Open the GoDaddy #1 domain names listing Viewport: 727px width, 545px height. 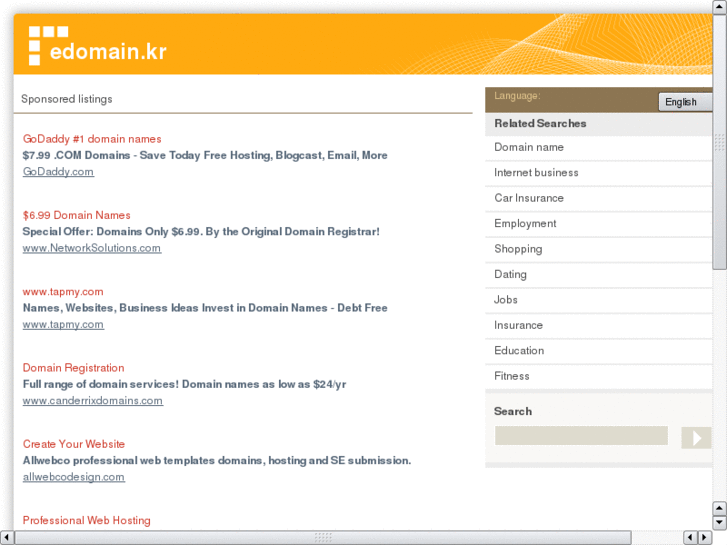point(92,139)
